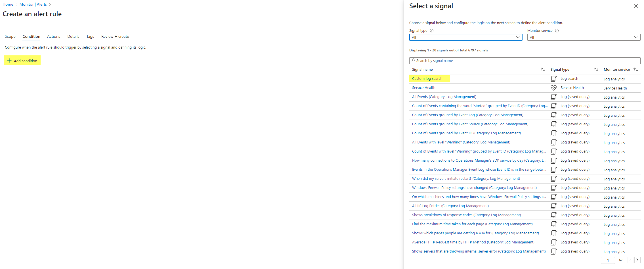Screen dimensions: 644x269
Task: Select Find the maximum time taken for each page
Action: point(472,224)
